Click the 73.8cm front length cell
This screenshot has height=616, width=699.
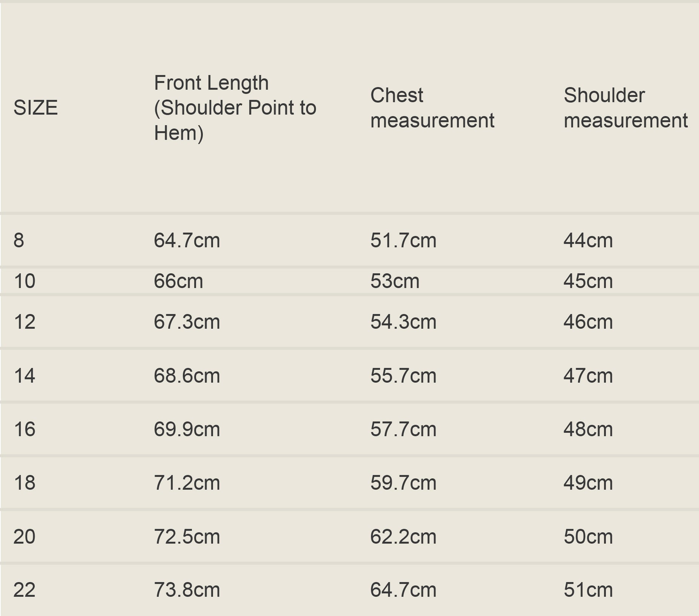coord(187,590)
